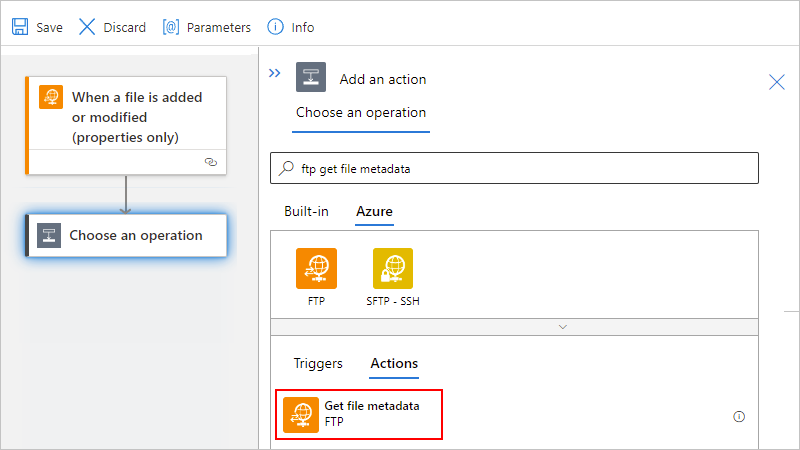Close the Add an action panel
Image resolution: width=800 pixels, height=450 pixels.
pos(776,82)
